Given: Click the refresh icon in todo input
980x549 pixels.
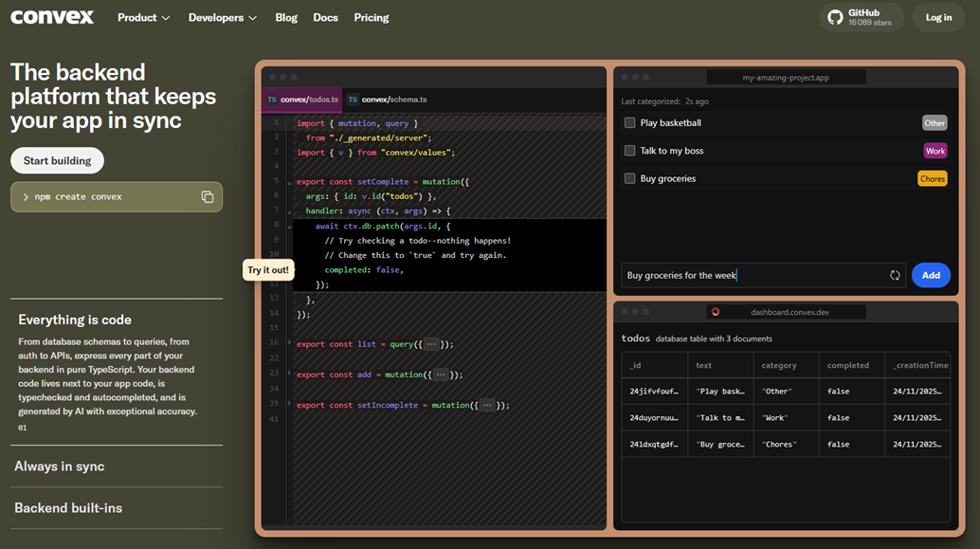Looking at the screenshot, I should 895,275.
